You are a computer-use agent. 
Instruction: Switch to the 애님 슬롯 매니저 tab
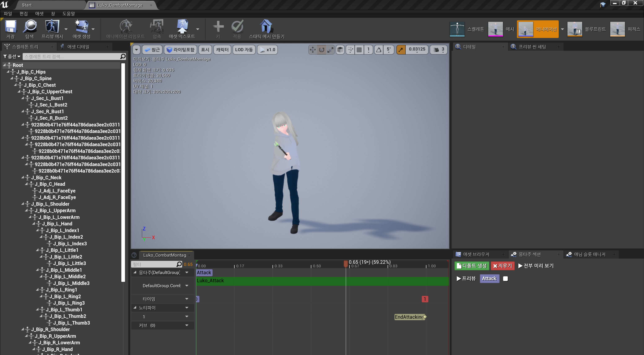(590, 254)
